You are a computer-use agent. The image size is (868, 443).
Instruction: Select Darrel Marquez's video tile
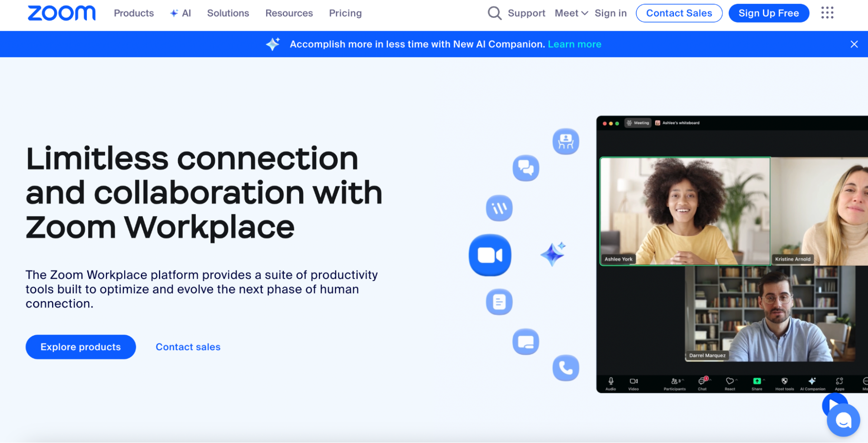click(770, 314)
